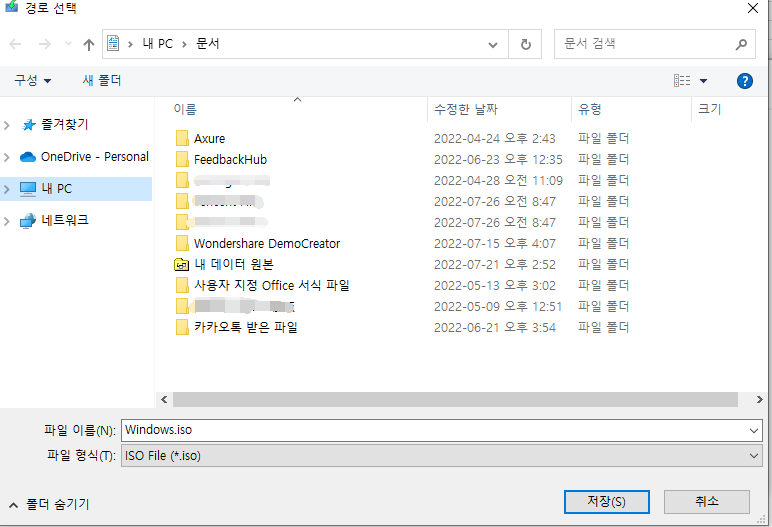
Task: Click the '경로 선택' title bar icon
Action: click(x=11, y=6)
